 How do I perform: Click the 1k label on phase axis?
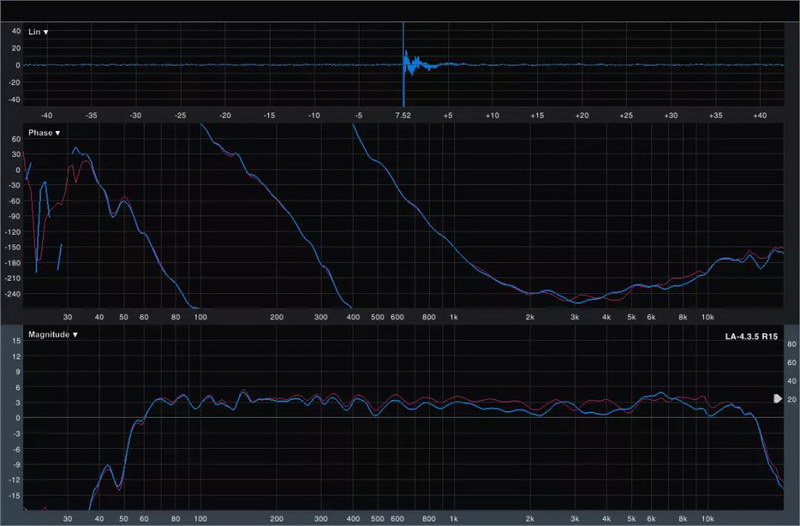[454, 317]
